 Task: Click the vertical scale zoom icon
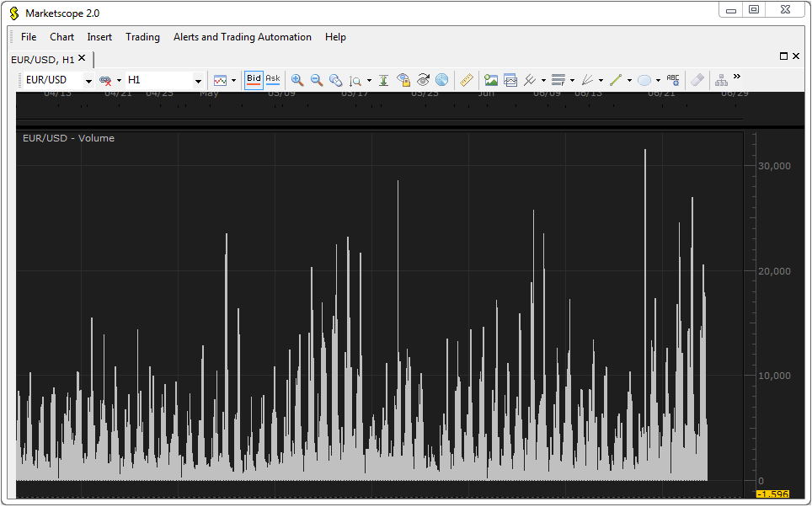[x=355, y=80]
